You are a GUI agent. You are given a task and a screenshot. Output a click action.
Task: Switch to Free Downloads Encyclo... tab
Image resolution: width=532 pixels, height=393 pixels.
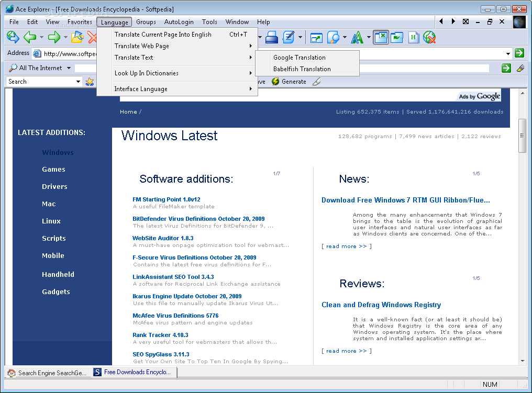point(135,372)
